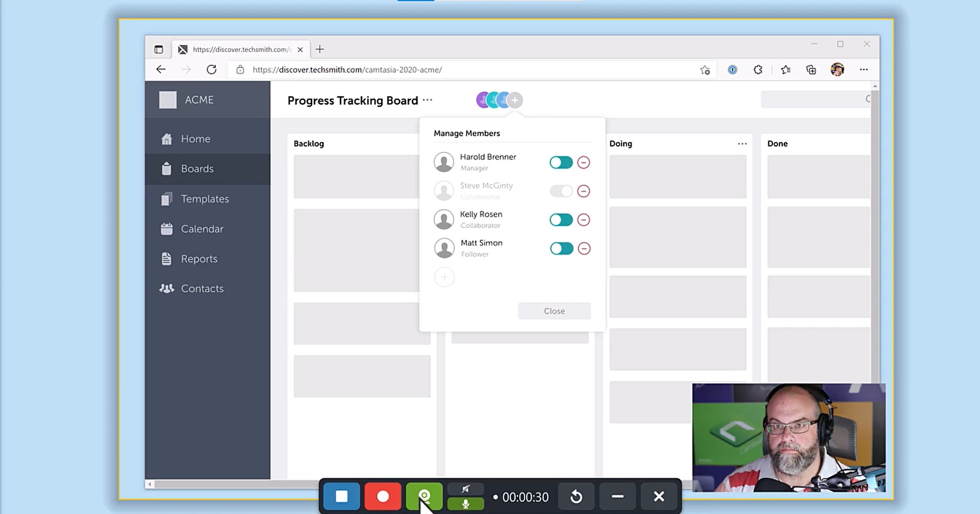Open Templates in the sidebar
980x514 pixels.
pos(208,199)
